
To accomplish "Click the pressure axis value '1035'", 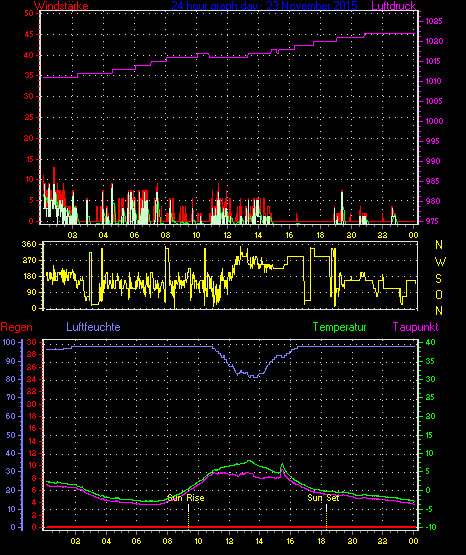I will pyautogui.click(x=434, y=21).
